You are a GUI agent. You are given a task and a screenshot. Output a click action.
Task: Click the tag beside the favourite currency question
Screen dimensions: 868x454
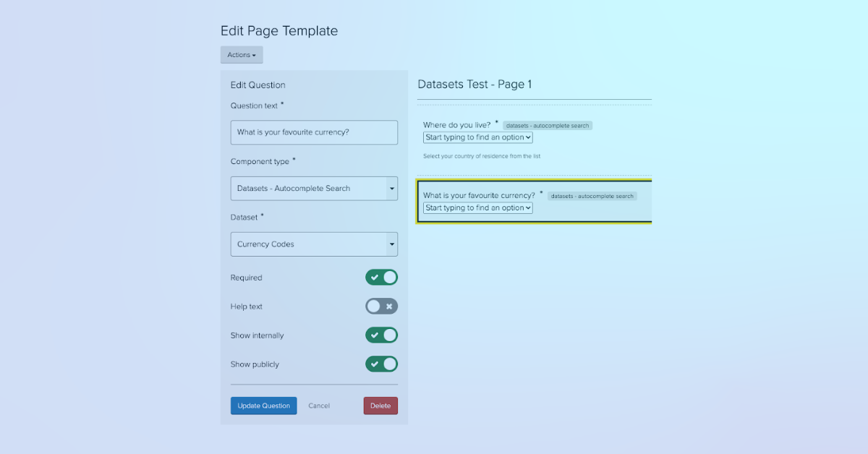592,196
